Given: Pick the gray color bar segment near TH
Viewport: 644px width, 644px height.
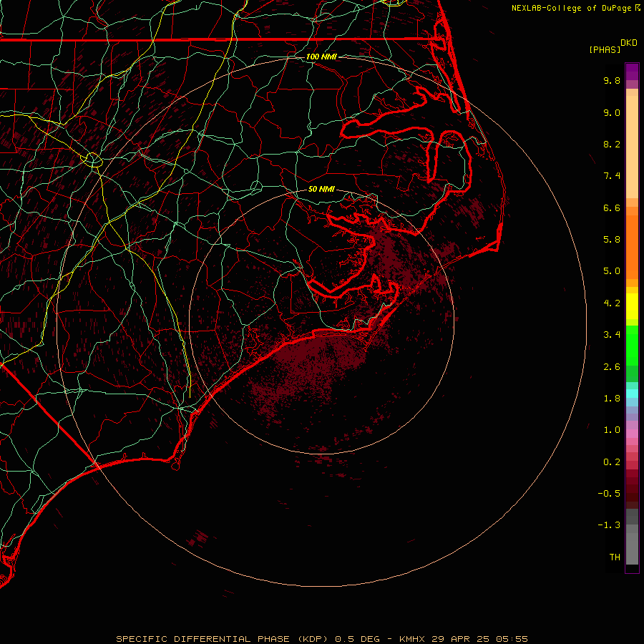Looking at the screenshot, I should click(x=632, y=548).
